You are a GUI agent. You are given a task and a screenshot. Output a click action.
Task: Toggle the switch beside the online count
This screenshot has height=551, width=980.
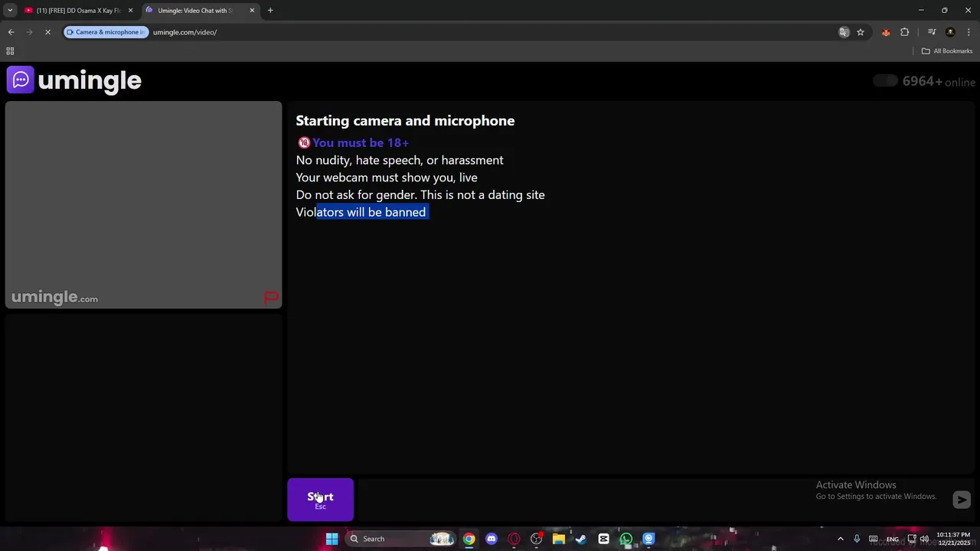885,81
